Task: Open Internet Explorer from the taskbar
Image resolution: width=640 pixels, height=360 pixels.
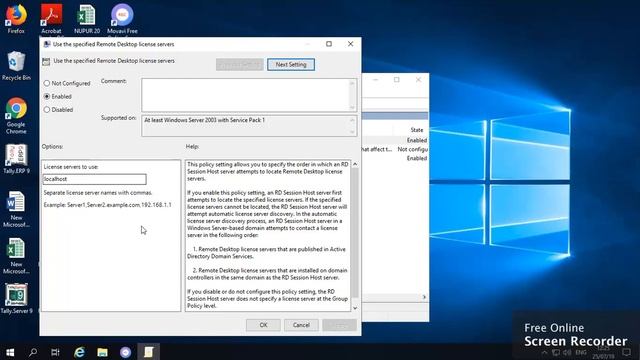Action: (x=79, y=352)
